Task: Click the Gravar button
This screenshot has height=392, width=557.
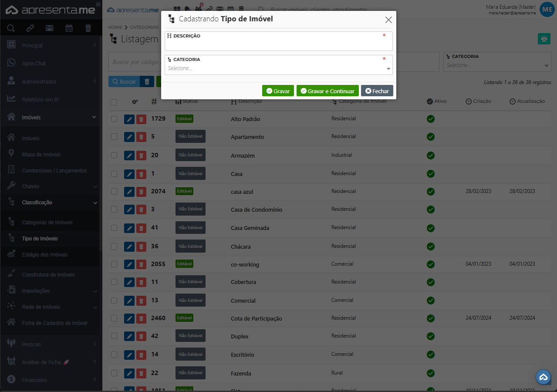Action: pos(278,91)
